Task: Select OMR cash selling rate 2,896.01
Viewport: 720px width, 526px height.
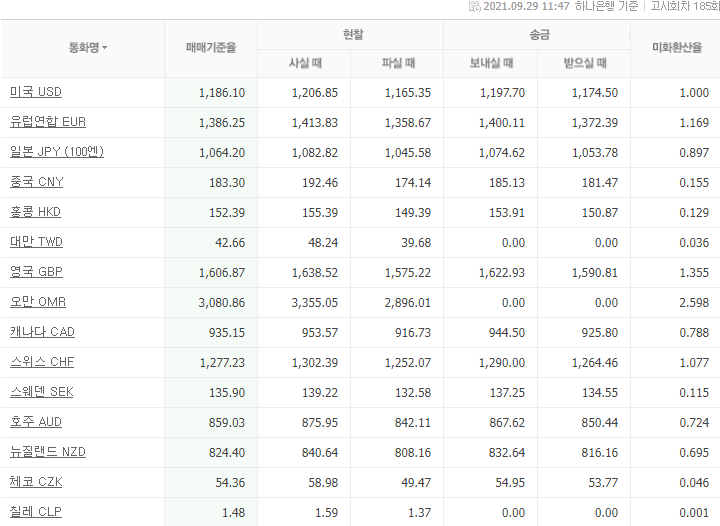Action: point(408,302)
